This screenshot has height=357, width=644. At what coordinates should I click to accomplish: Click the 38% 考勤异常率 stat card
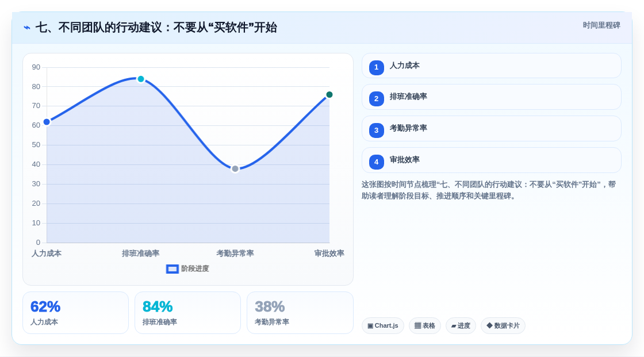click(300, 313)
